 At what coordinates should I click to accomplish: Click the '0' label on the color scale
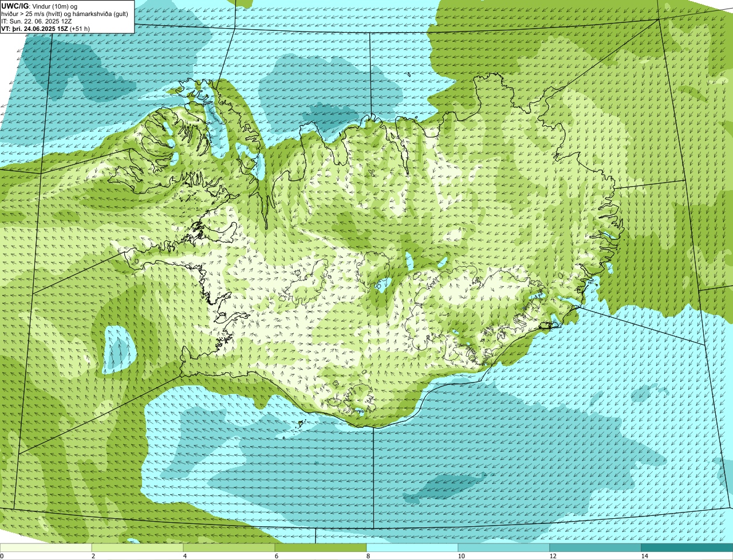click(x=2, y=556)
